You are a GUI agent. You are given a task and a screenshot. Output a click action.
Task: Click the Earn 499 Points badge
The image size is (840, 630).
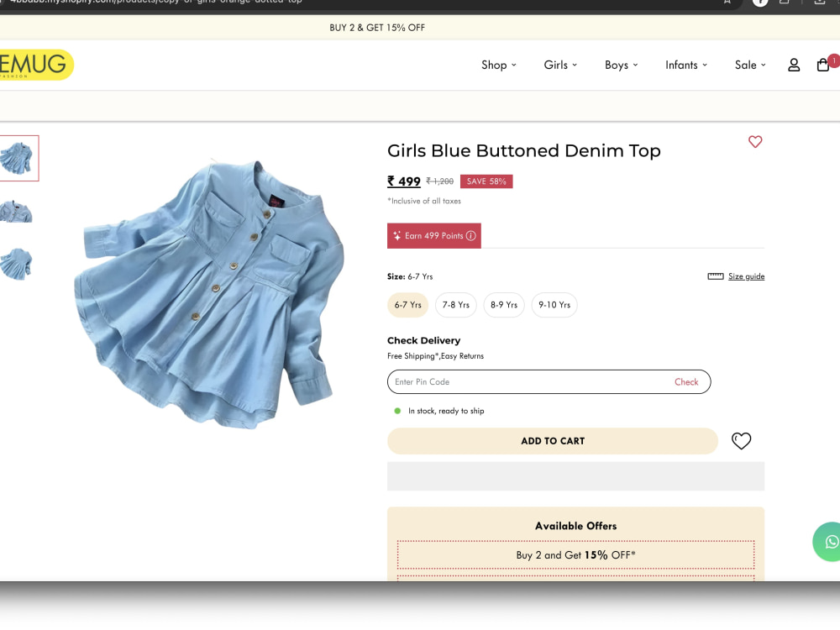(434, 236)
